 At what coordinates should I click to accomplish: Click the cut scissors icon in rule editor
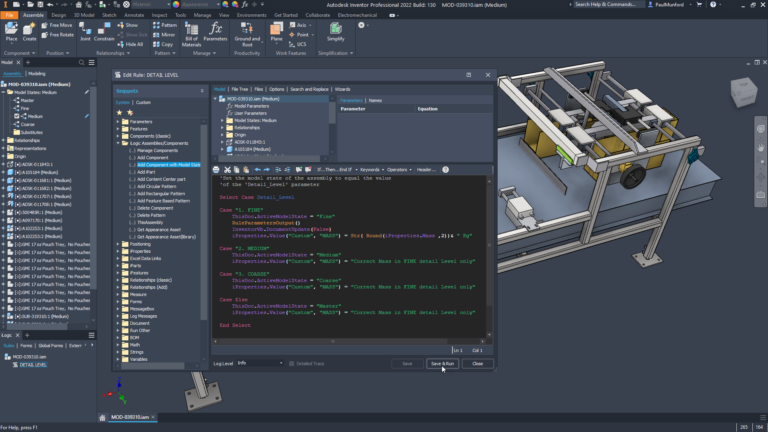[x=227, y=169]
